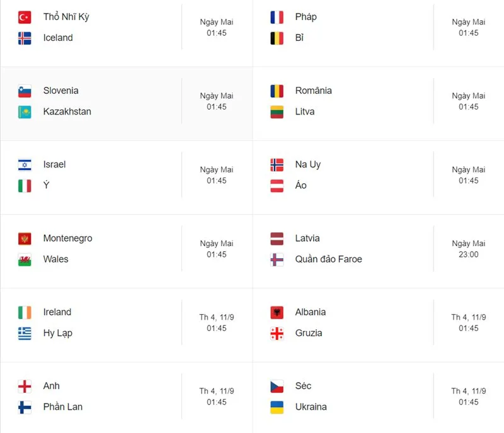Click the Georgia flag next to Gruzia

[x=277, y=334]
